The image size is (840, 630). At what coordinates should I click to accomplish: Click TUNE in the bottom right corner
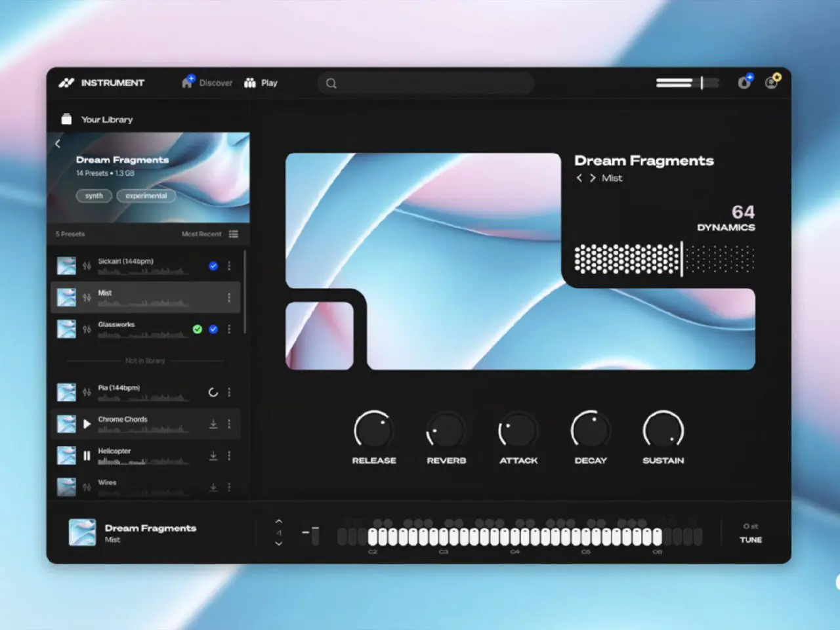(x=751, y=539)
